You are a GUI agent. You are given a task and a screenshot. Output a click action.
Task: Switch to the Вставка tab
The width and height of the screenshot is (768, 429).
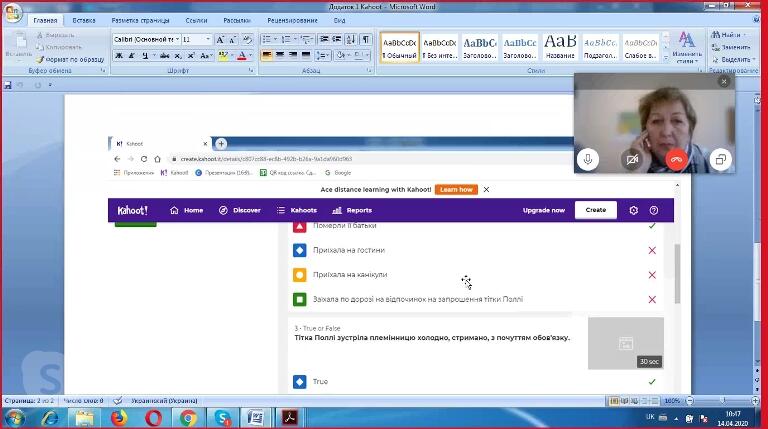point(84,21)
